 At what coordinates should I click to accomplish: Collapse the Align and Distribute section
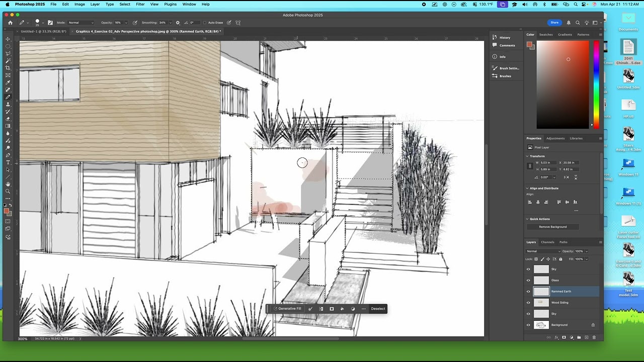527,188
